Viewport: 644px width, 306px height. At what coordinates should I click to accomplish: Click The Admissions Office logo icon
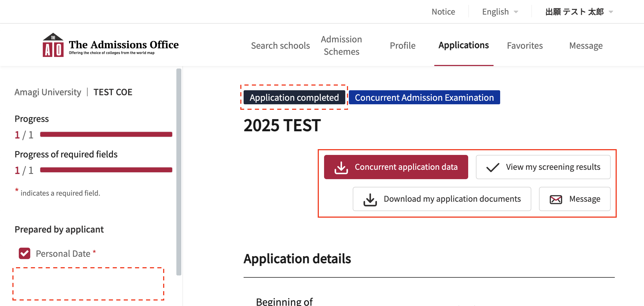pyautogui.click(x=53, y=45)
